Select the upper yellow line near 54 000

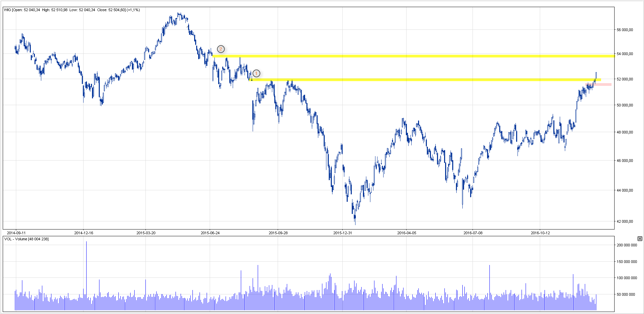[406, 56]
